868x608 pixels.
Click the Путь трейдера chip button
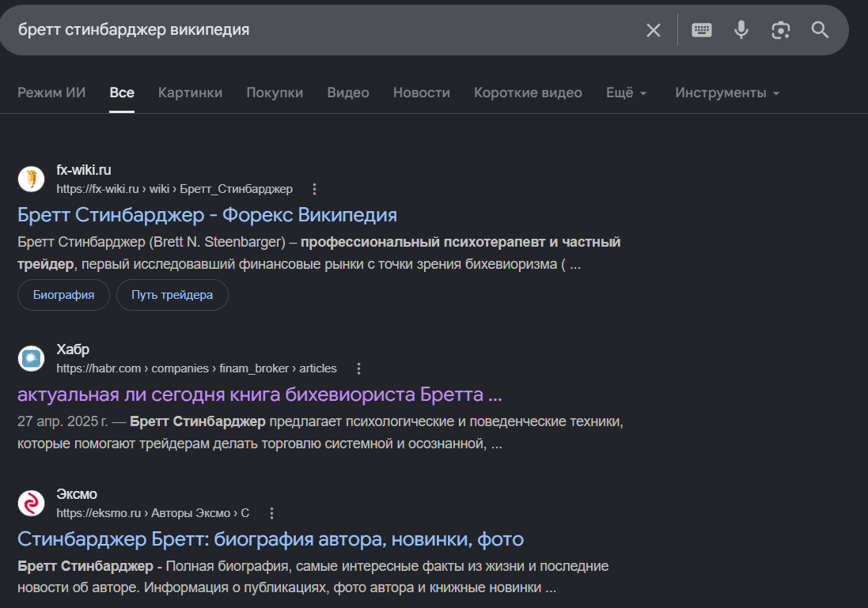[x=172, y=295]
